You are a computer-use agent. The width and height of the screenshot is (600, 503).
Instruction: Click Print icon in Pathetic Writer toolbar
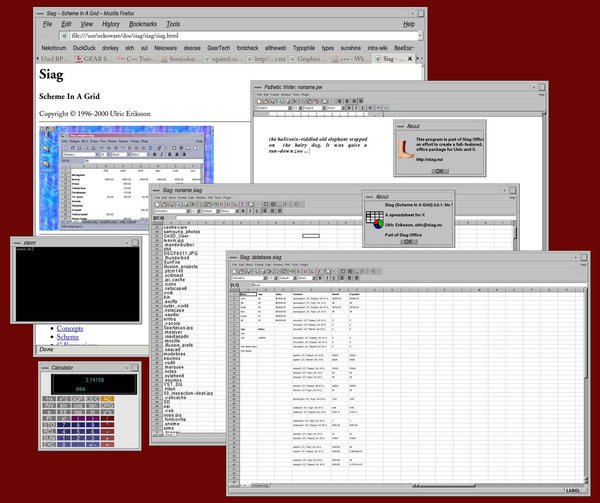click(x=287, y=101)
